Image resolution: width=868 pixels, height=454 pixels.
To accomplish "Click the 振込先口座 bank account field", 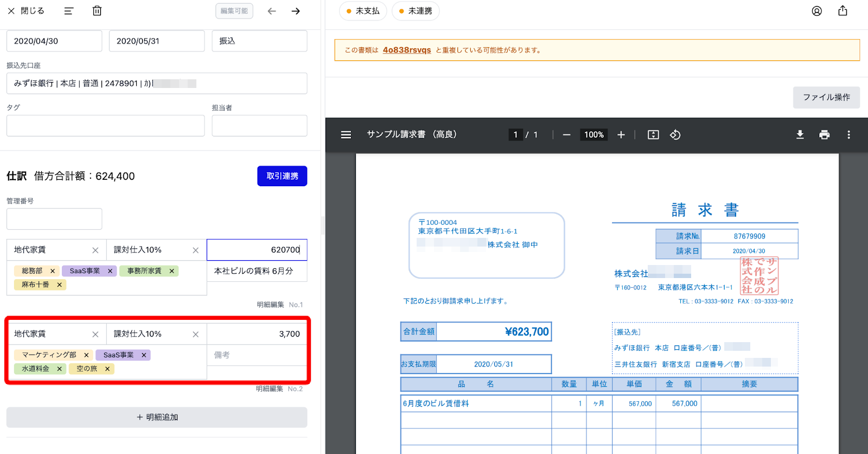I will click(157, 83).
